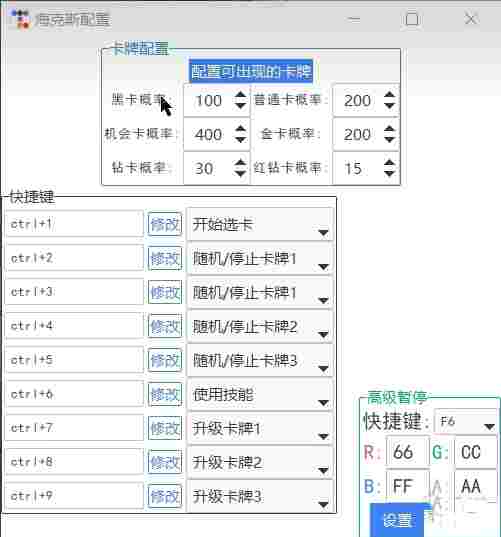Decrease the 普通卡概率 value with down arrow
The height and width of the screenshot is (537, 501).
point(389,106)
